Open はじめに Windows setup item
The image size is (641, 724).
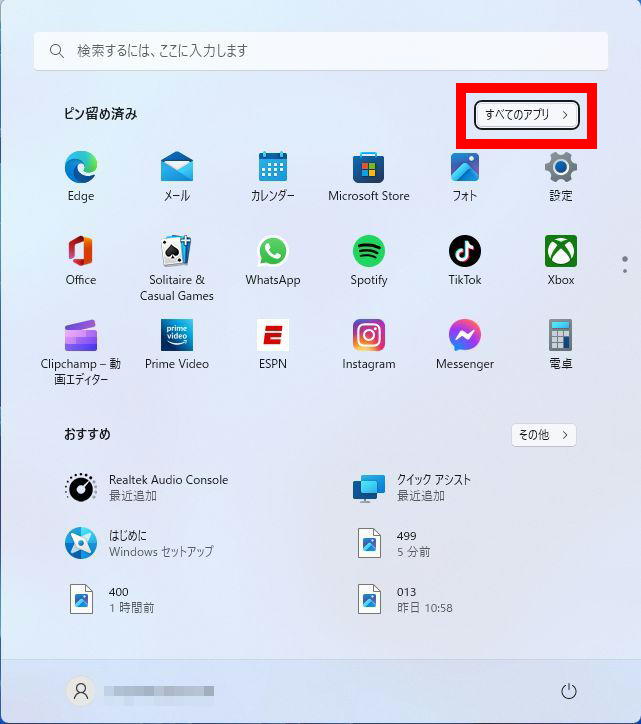pos(139,543)
